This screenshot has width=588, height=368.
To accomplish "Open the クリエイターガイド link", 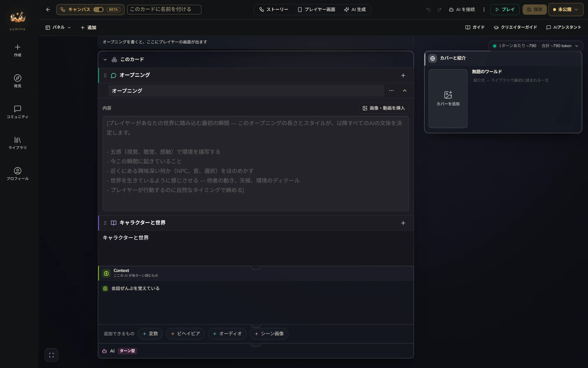I will pos(515,27).
